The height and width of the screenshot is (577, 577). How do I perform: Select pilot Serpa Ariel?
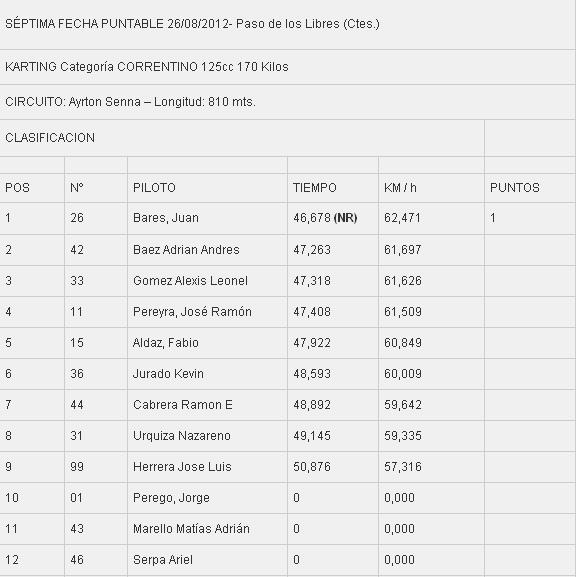point(163,560)
